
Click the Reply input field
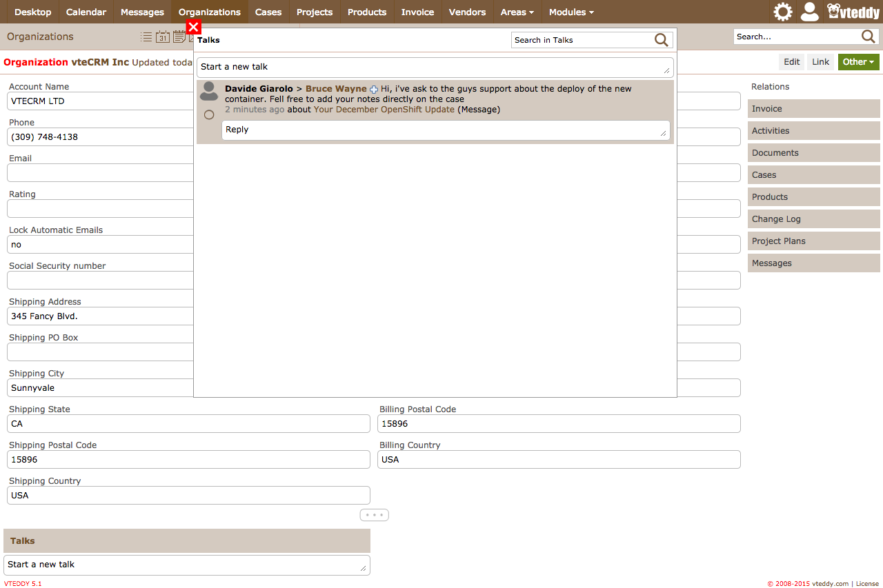(445, 130)
